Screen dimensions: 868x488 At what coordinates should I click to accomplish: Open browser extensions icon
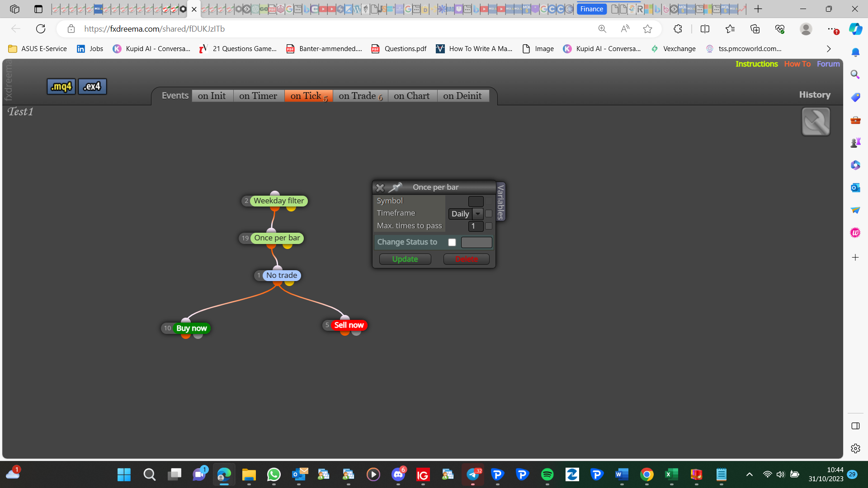click(x=678, y=29)
